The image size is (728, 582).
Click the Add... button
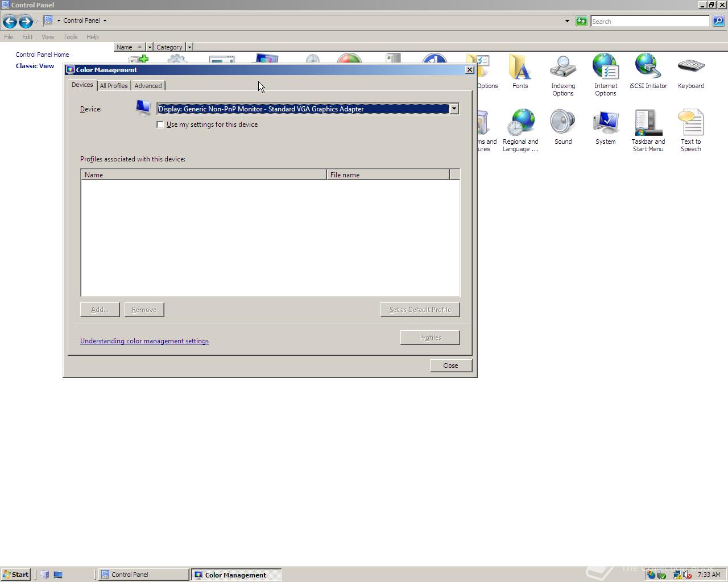100,310
